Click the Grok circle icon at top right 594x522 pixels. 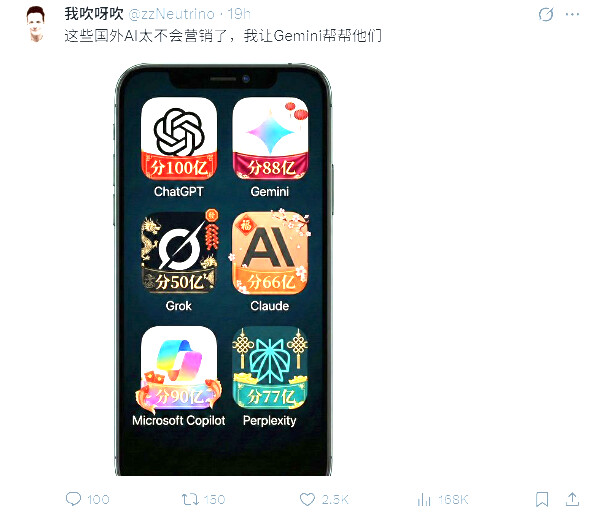[546, 14]
